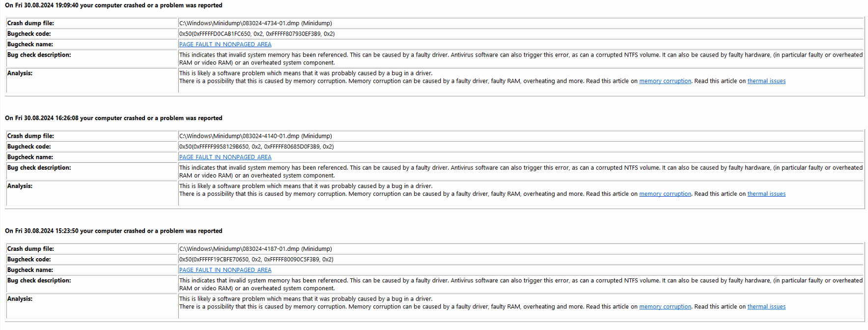Open PAGE_FAULT_IN_NONPAGED_AREA link in the 16:26:08 crash
This screenshot has width=868, height=330.
(225, 157)
